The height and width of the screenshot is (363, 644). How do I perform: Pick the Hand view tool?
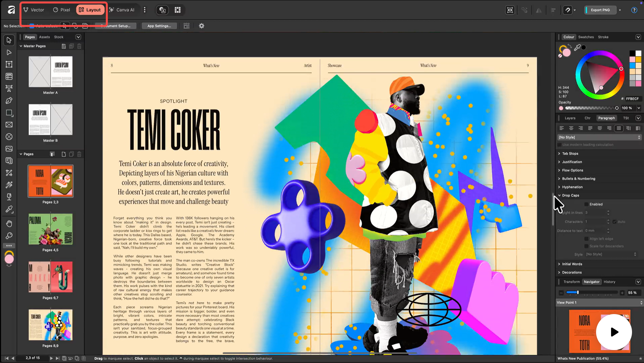pos(9,224)
